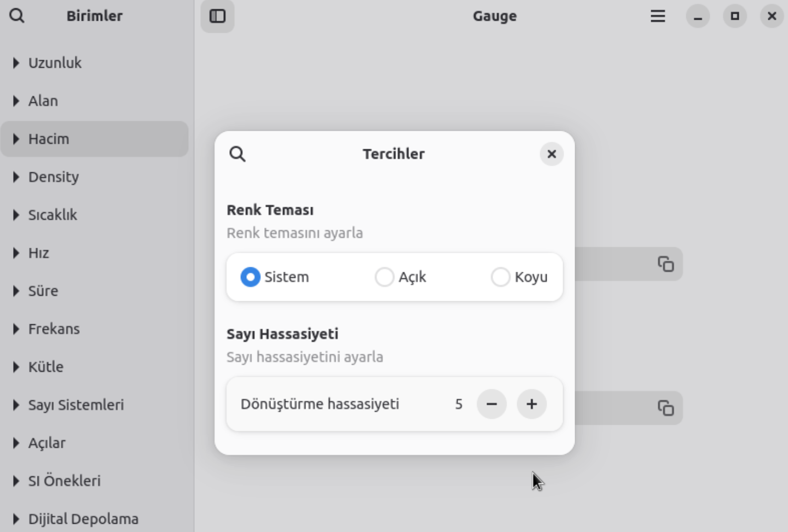Click the search icon in the Birimler sidebar
Image resolution: width=788 pixels, height=532 pixels.
[x=17, y=16]
